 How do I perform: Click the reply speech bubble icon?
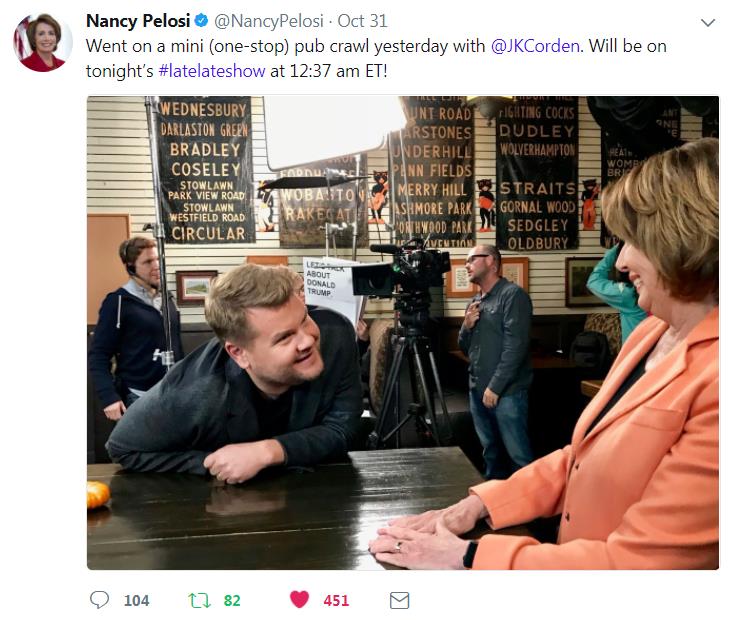[x=99, y=600]
